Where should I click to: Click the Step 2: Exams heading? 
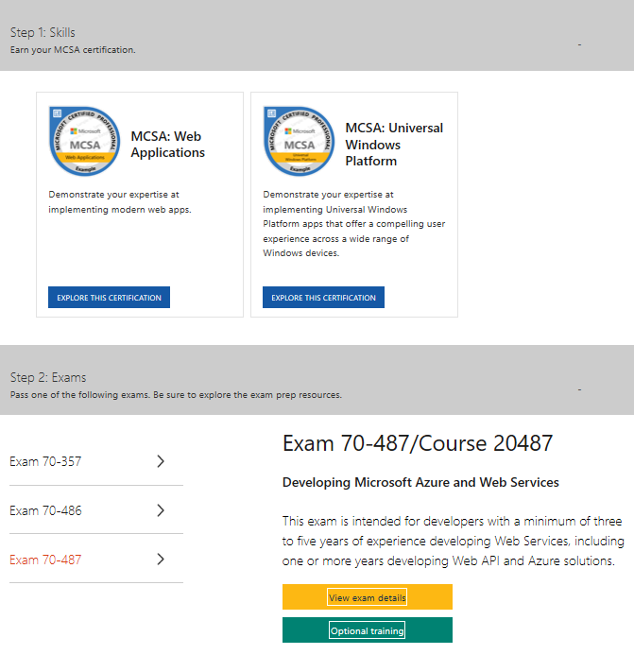click(48, 377)
